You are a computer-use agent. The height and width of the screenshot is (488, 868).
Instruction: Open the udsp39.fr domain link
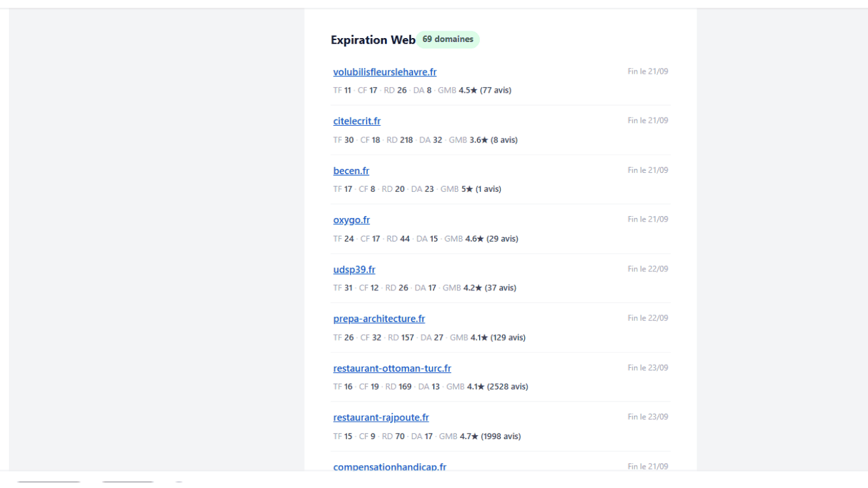(x=354, y=269)
